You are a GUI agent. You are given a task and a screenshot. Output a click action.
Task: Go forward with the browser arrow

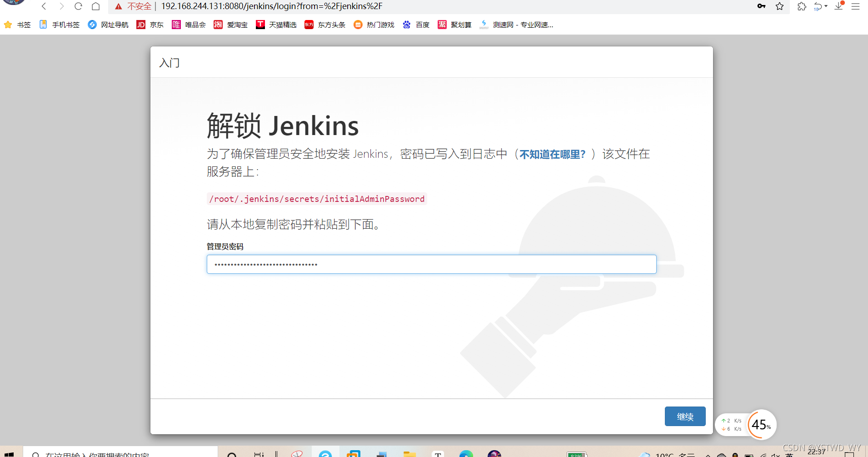61,6
